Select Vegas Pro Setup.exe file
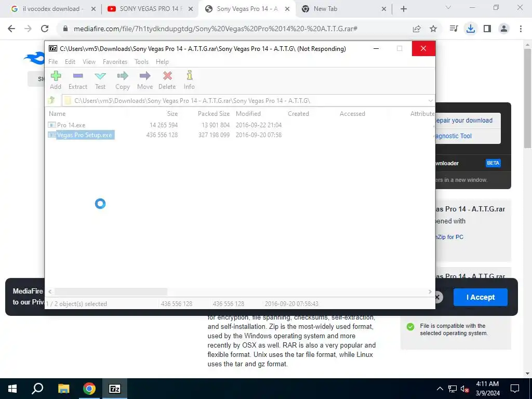Screen dimensions: 532x399 [x=81, y=135]
